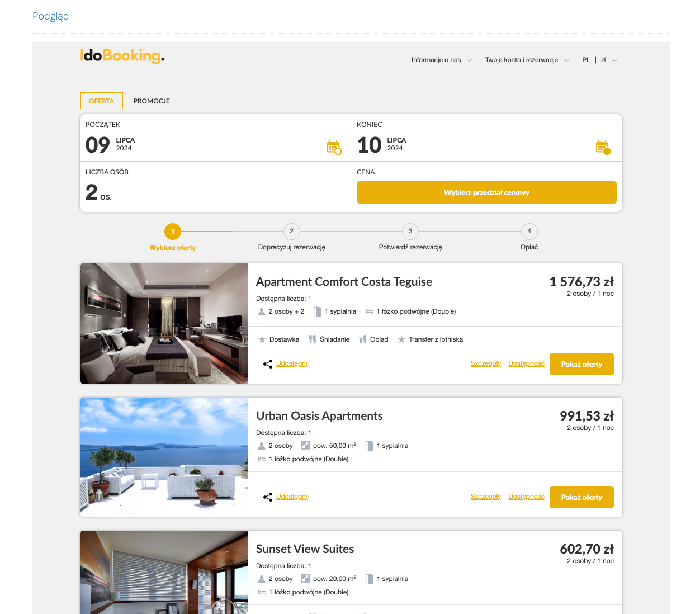
Task: Open the start date calendar icon
Action: click(334, 148)
